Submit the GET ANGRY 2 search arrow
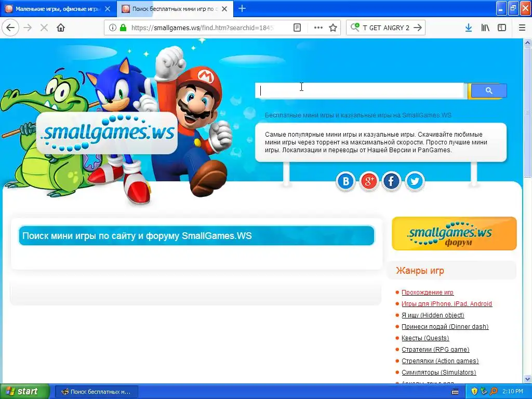532x399 pixels. [x=418, y=28]
